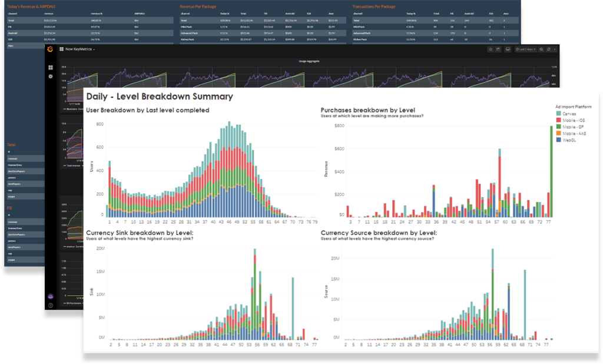Select the revenue row under Total
Screen dimensions: 603x364
[x=24, y=158]
